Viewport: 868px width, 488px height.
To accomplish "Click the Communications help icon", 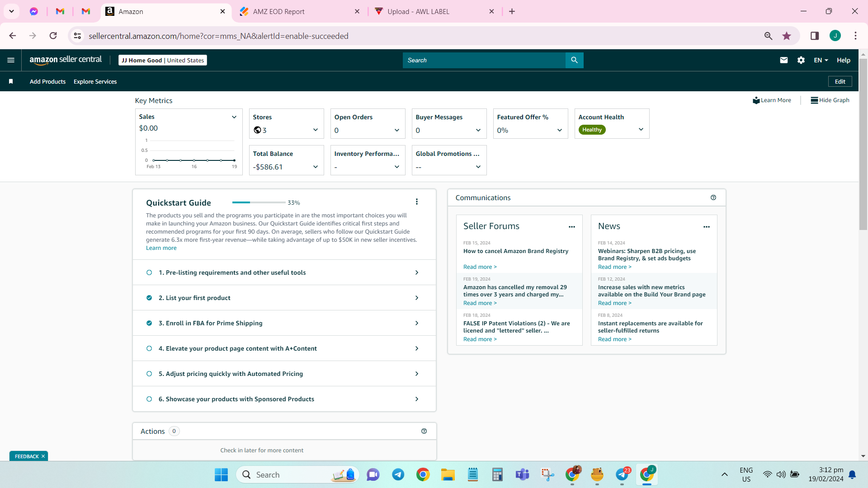I will [x=713, y=197].
